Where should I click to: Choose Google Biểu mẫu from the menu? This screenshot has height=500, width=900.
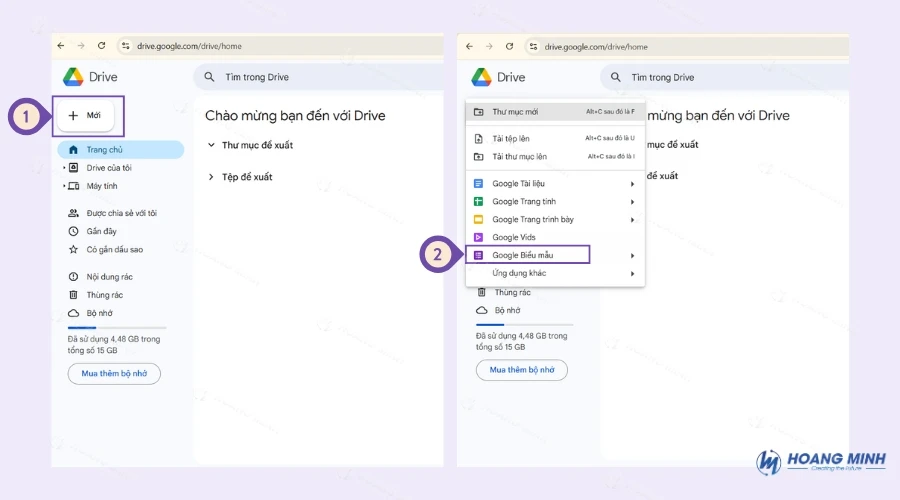click(x=555, y=255)
